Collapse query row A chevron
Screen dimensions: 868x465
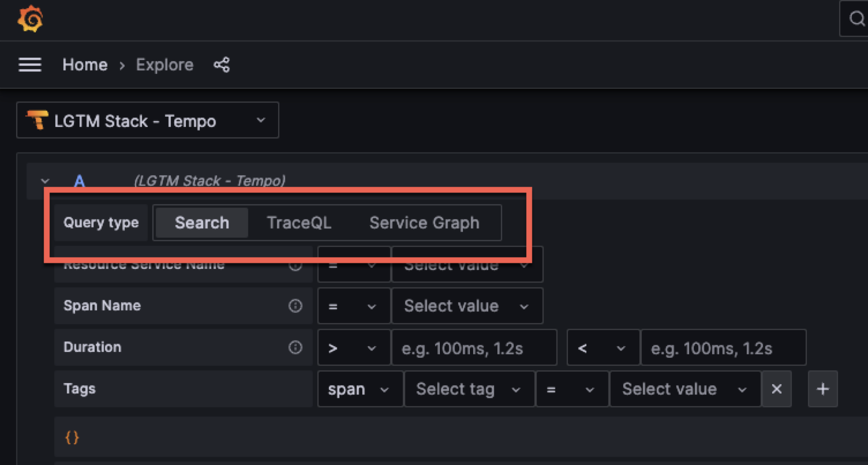click(x=45, y=181)
